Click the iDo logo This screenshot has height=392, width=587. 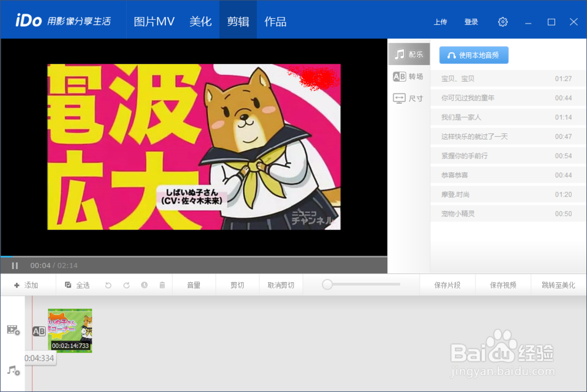(x=28, y=21)
